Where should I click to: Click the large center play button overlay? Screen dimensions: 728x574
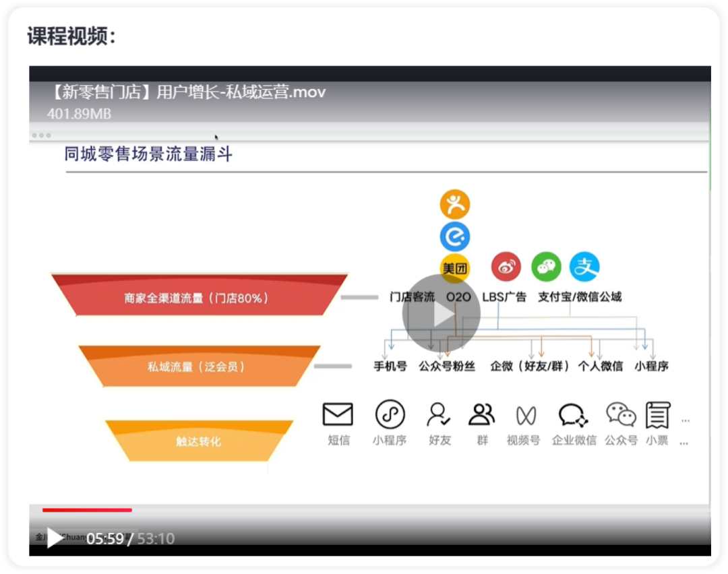point(441,314)
